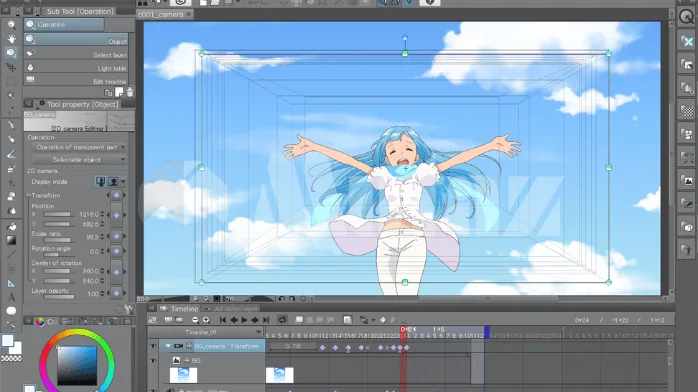Toggle keyframe for Scale ratio

117,236
